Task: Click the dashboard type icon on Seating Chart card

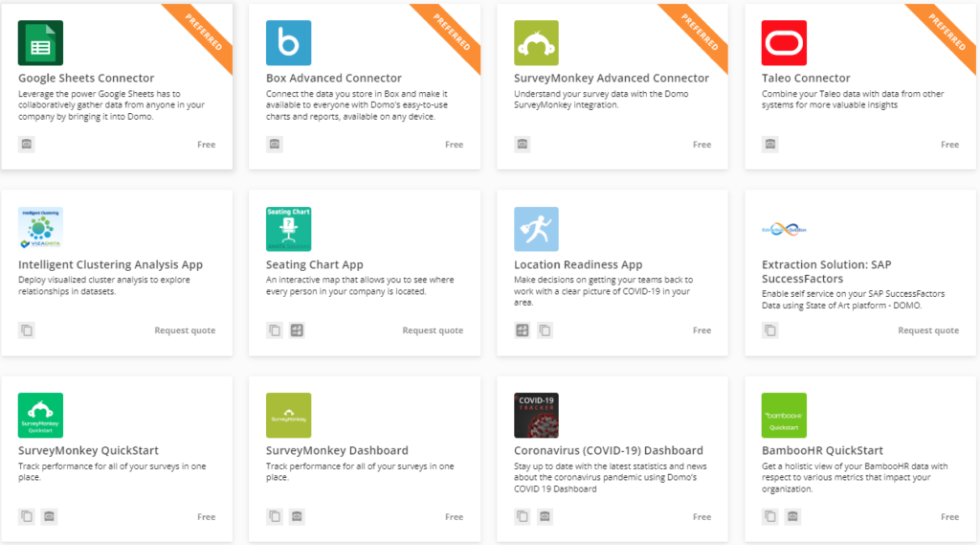Action: point(297,330)
